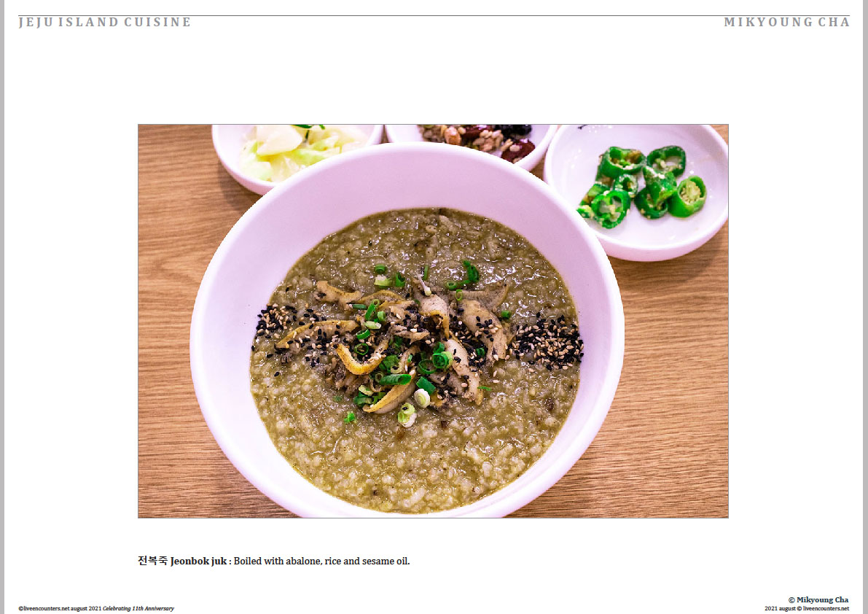Click the "JEJU ISLAND CUISINE" header text
The width and height of the screenshot is (868, 614).
pyautogui.click(x=105, y=22)
